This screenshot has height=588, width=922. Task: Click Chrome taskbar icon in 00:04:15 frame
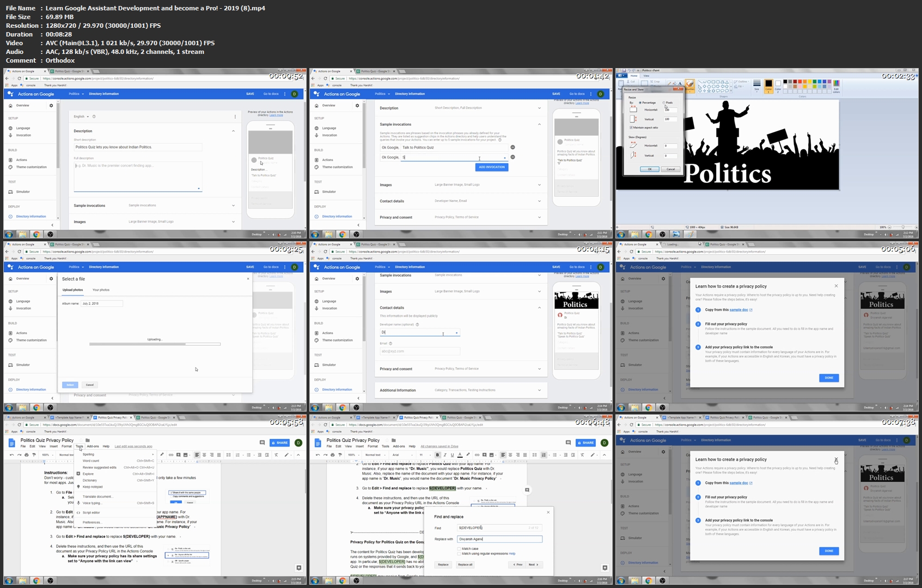pyautogui.click(x=343, y=407)
